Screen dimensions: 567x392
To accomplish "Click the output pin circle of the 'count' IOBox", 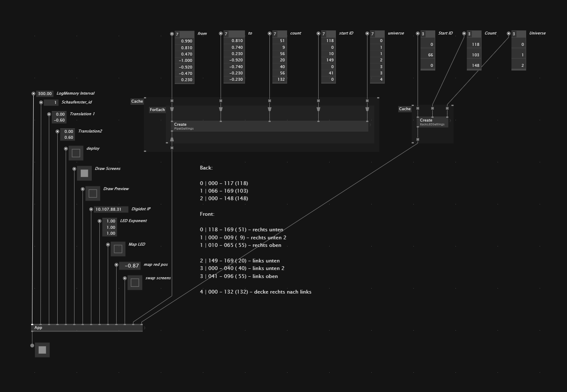I will point(269,34).
